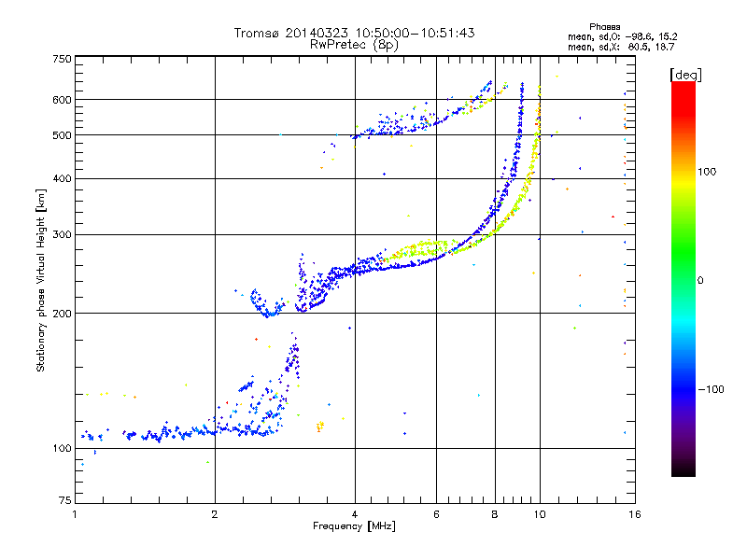Click the y-axis tick label '400'
Image resolution: width=747 pixels, height=560 pixels.
[62, 179]
